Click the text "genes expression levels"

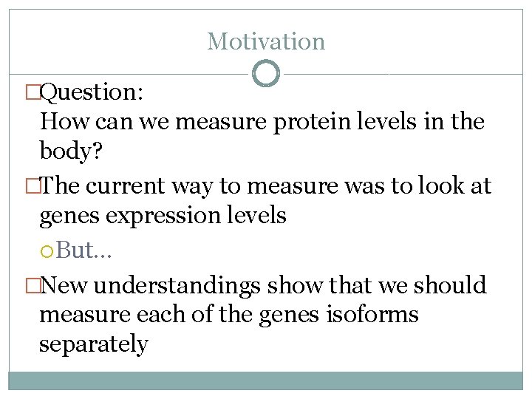pos(163,216)
